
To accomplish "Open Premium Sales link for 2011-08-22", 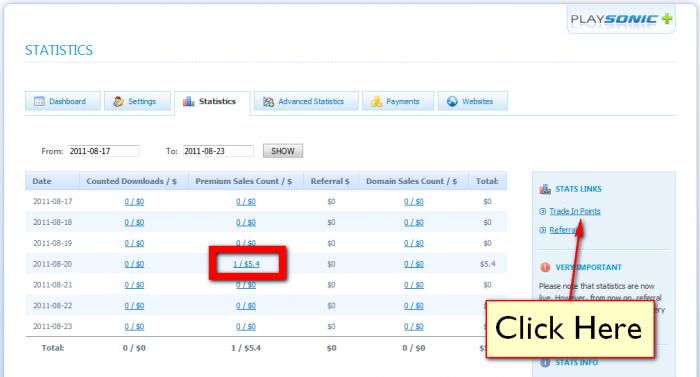I will [x=246, y=306].
